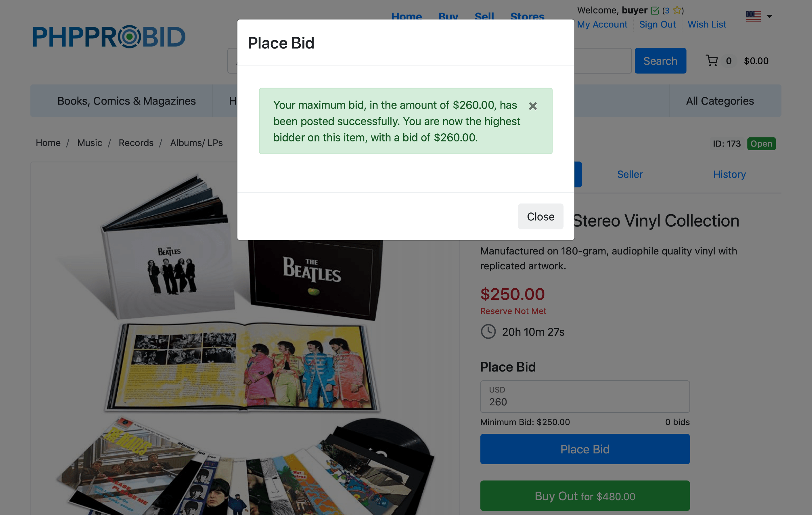This screenshot has height=515, width=812.
Task: Switch to the History tab
Action: tap(729, 174)
